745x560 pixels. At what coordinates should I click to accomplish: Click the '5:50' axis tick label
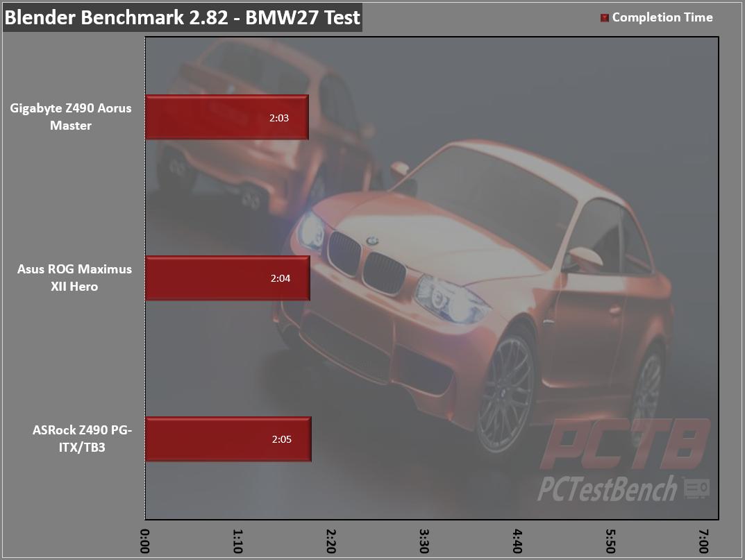coord(610,541)
